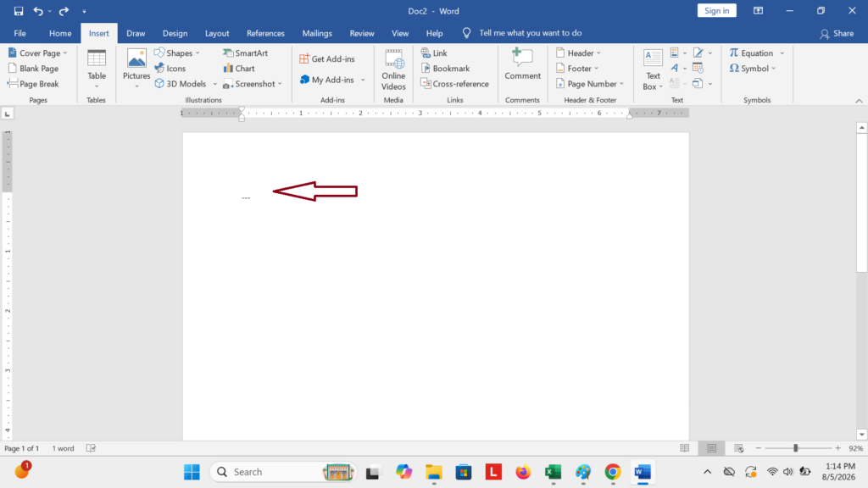The width and height of the screenshot is (868, 488).
Task: Click the Quick Parts icon
Action: [674, 53]
